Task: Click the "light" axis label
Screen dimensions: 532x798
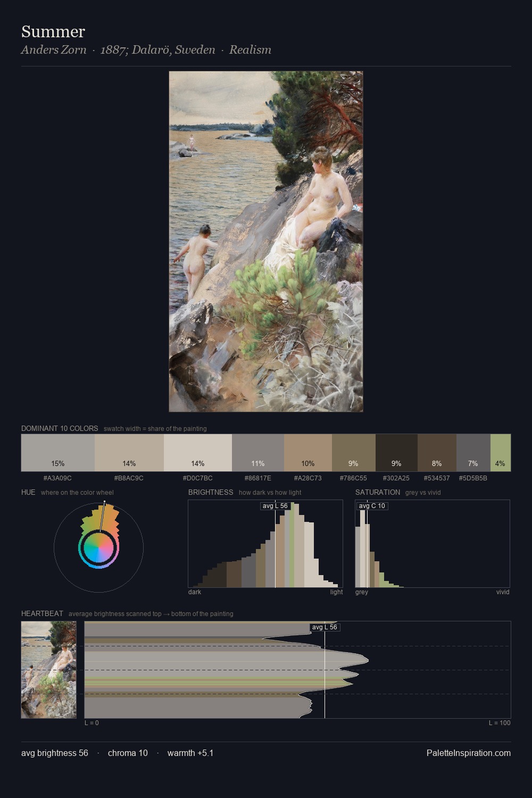Action: [x=337, y=592]
